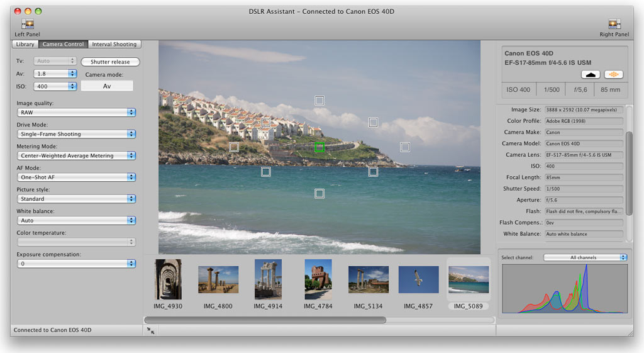Click the collapse arrows icon in status bar
The image size is (644, 353).
click(151, 330)
